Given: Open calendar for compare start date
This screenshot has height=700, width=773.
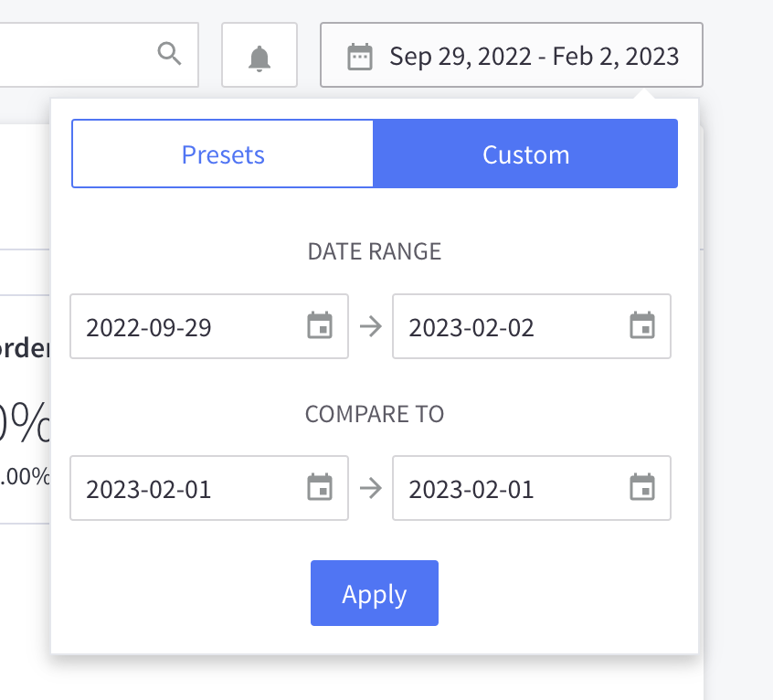Looking at the screenshot, I should coord(319,488).
